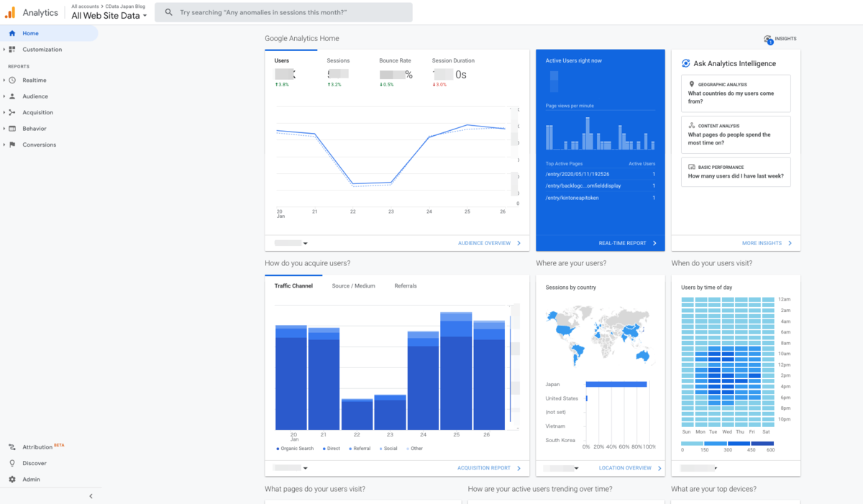
Task: Click the Behavior report icon
Action: [x=12, y=129]
